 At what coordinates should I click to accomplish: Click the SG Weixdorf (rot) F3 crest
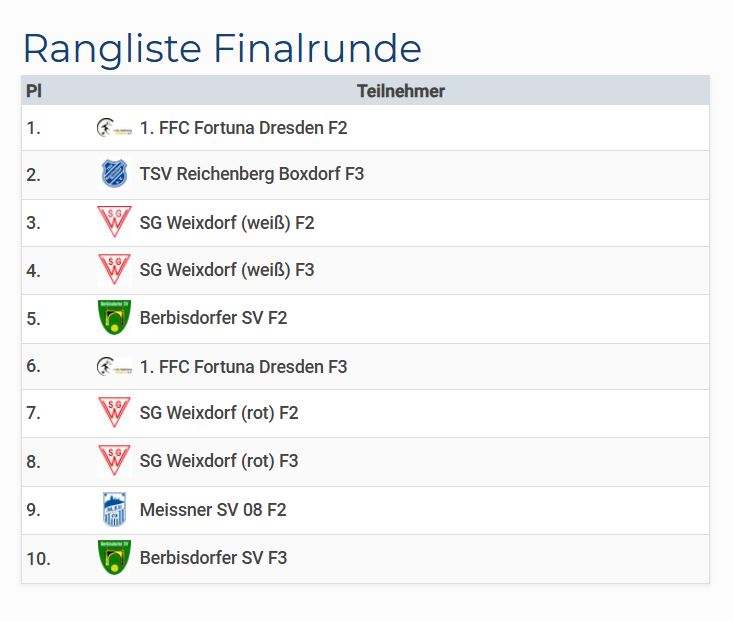pos(114,460)
